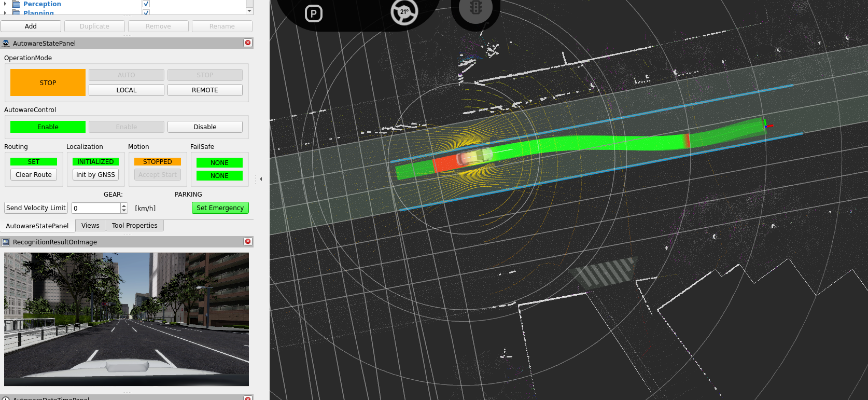868x400 pixels.
Task: Toggle the Planning display checkbox
Action: (146, 12)
